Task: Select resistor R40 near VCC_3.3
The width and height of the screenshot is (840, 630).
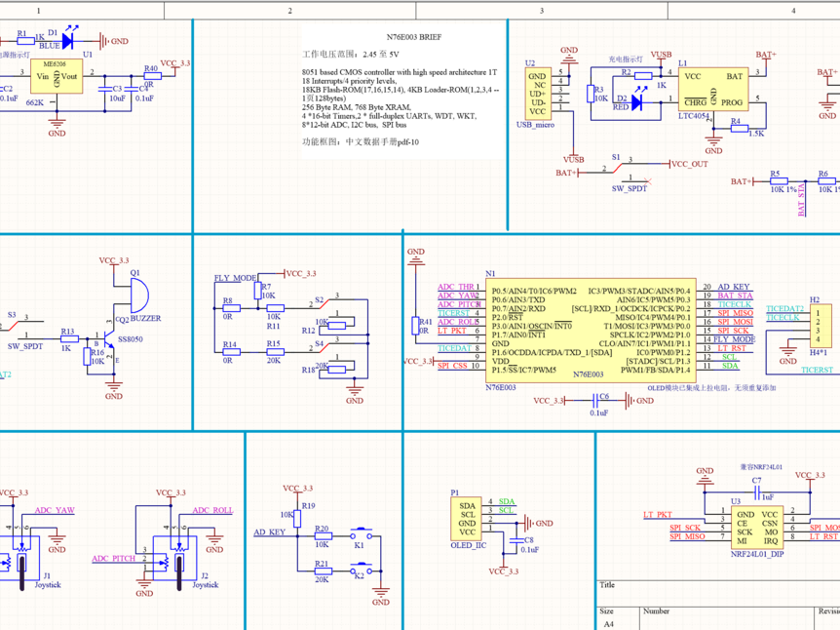Action: point(152,76)
